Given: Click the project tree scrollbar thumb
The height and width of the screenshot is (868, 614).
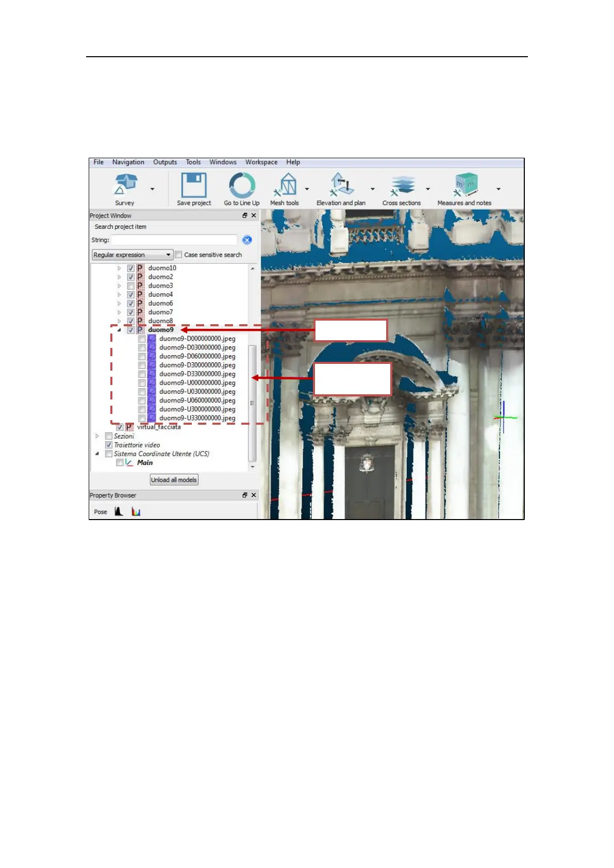Looking at the screenshot, I should click(252, 403).
